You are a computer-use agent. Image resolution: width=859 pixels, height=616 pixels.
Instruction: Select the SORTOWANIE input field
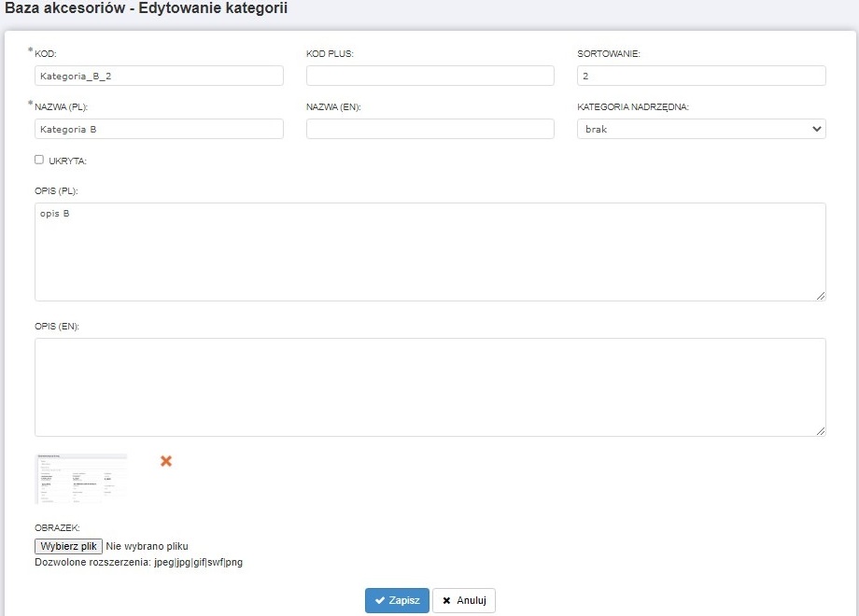701,76
